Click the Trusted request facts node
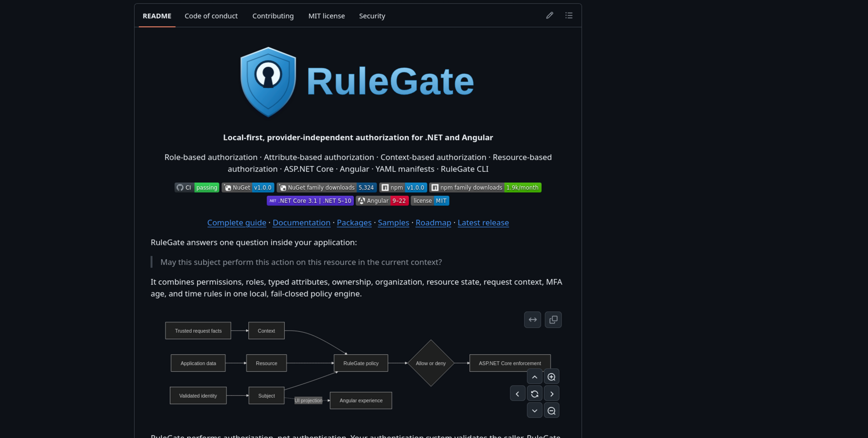Image resolution: width=868 pixels, height=438 pixels. click(x=198, y=331)
